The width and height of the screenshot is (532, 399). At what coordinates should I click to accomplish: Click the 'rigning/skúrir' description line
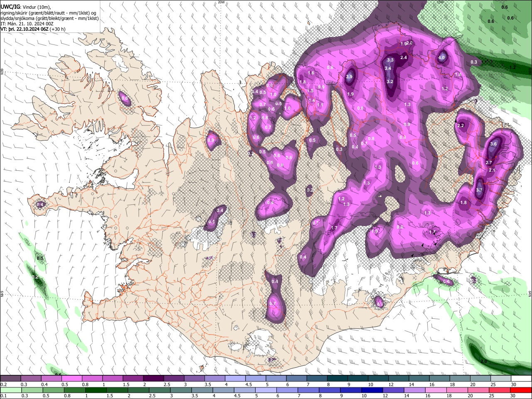point(48,13)
